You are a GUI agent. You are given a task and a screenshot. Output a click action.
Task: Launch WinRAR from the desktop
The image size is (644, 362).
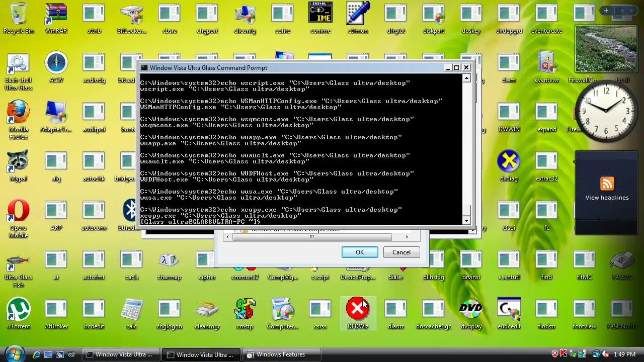pos(56,19)
